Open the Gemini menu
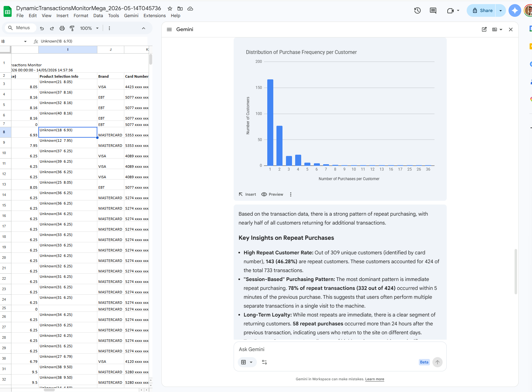 [x=131, y=16]
